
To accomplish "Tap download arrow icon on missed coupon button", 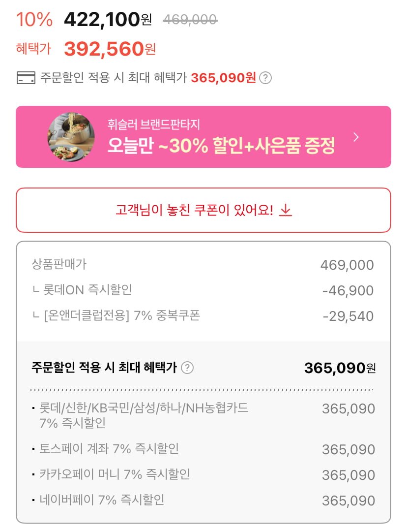I will pyautogui.click(x=286, y=211).
